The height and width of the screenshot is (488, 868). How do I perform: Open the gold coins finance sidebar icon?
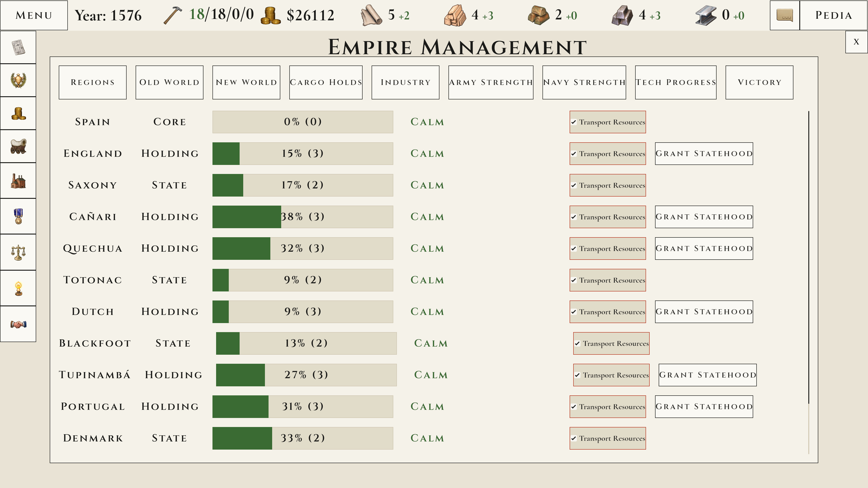(x=18, y=113)
